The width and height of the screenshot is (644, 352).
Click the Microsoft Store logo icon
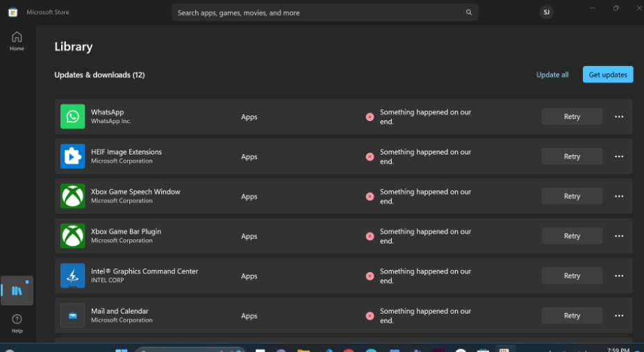point(13,13)
